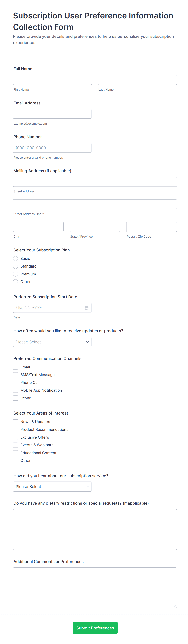Enable SMS/Text Message communication channel
The height and width of the screenshot is (644, 188).
pyautogui.click(x=16, y=375)
